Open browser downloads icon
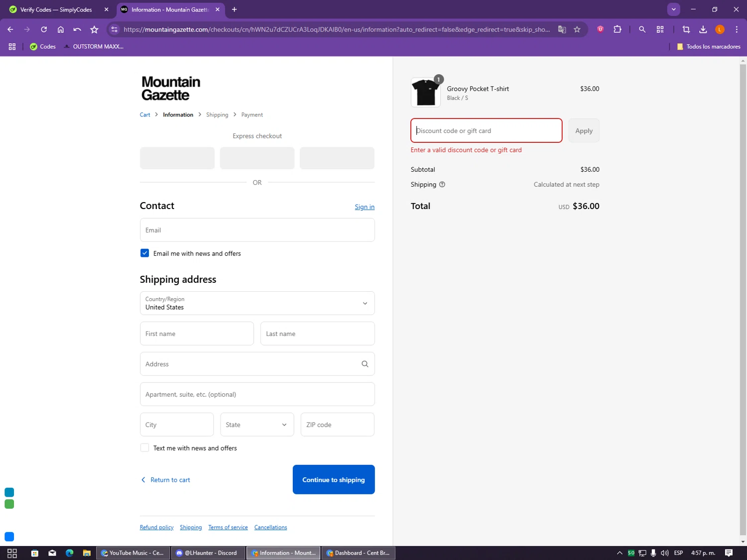The height and width of the screenshot is (560, 747). tap(703, 29)
